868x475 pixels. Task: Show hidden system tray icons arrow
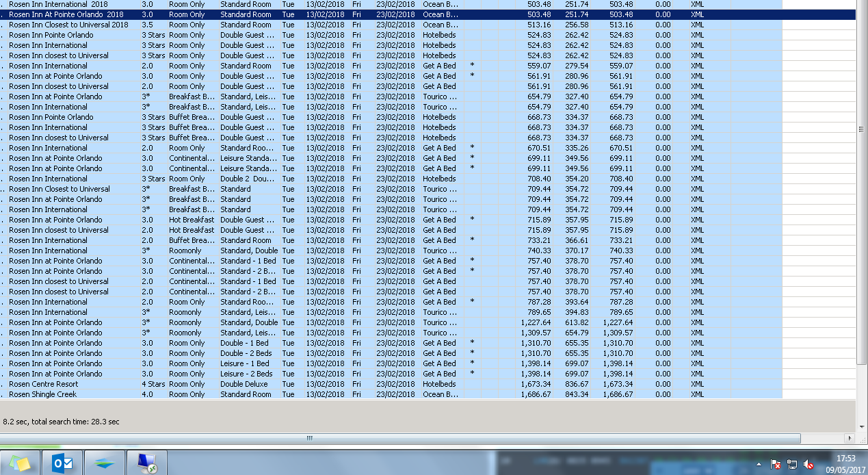coord(759,464)
